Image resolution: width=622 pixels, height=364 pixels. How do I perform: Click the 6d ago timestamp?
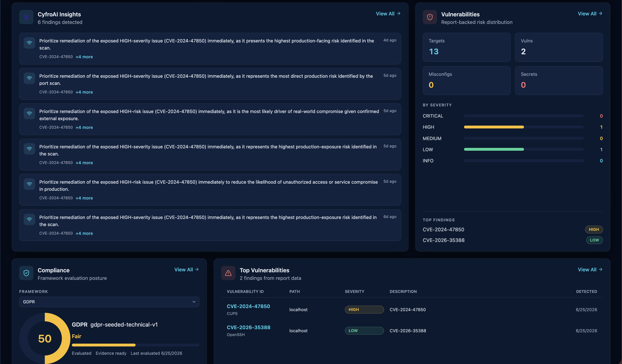coord(390,217)
